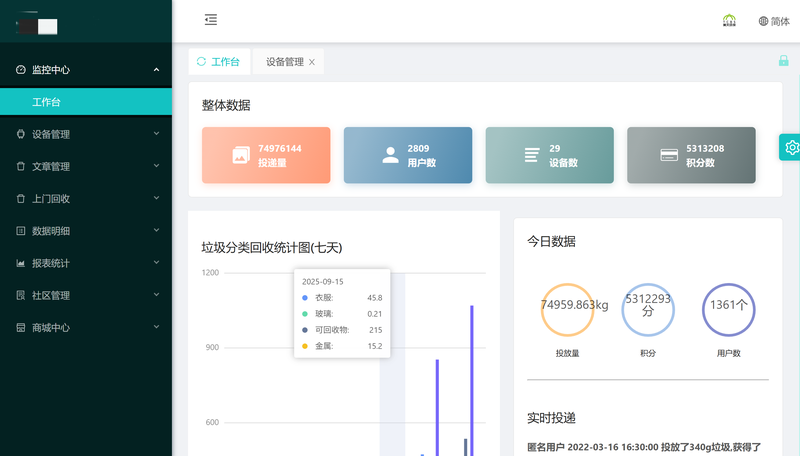This screenshot has height=456, width=800.
Task: Click the 垃圾分类回收统计图(七天) chart title
Action: coord(271,248)
